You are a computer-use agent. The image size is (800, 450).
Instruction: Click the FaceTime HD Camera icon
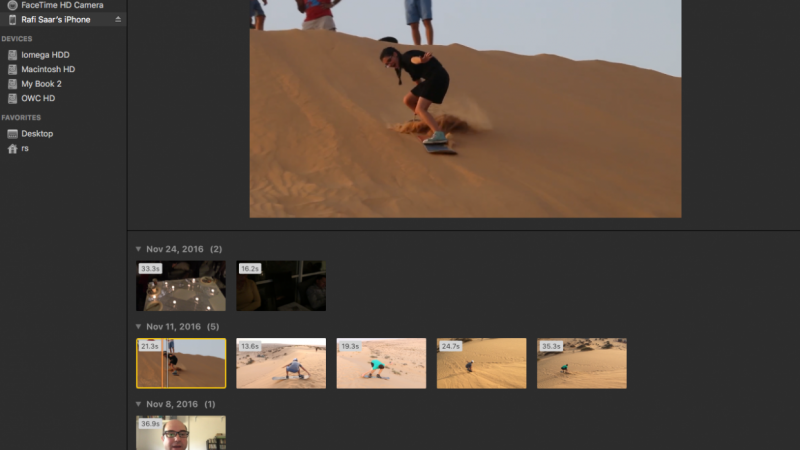[12, 5]
